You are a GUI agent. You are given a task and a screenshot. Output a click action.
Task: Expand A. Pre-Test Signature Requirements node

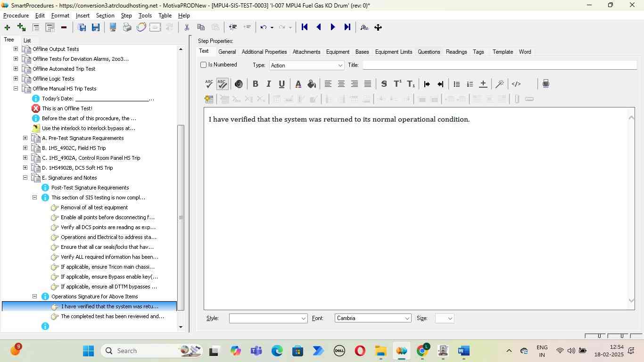25,138
